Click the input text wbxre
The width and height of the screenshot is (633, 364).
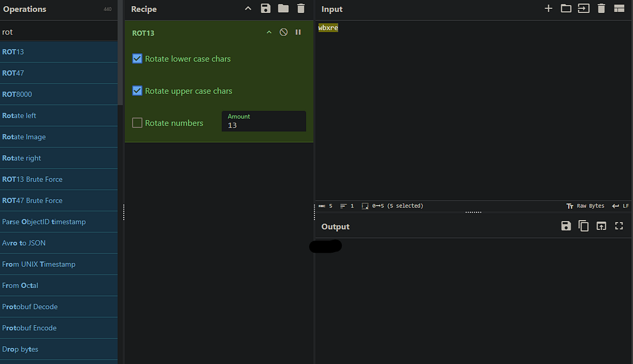(x=328, y=27)
